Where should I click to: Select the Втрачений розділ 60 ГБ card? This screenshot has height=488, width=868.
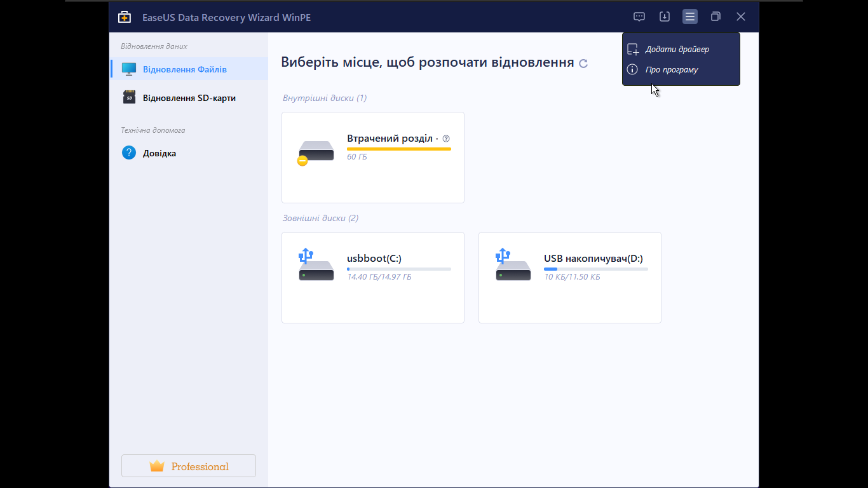373,158
